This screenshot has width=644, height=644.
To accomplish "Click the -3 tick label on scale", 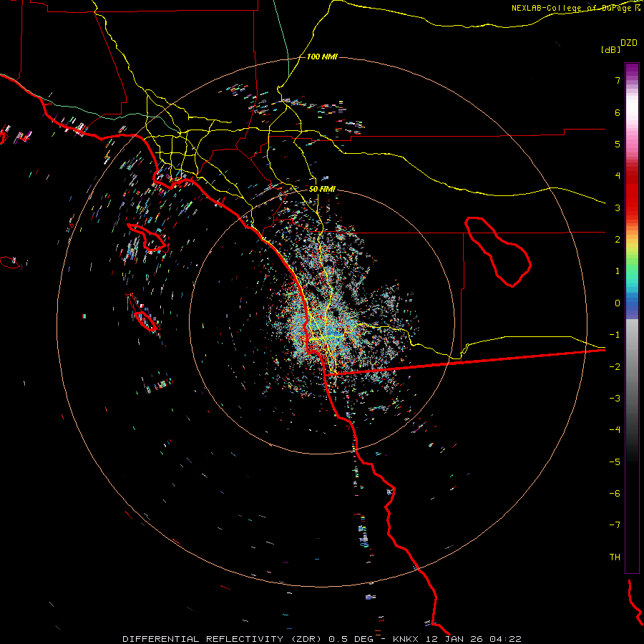I will pyautogui.click(x=615, y=399).
